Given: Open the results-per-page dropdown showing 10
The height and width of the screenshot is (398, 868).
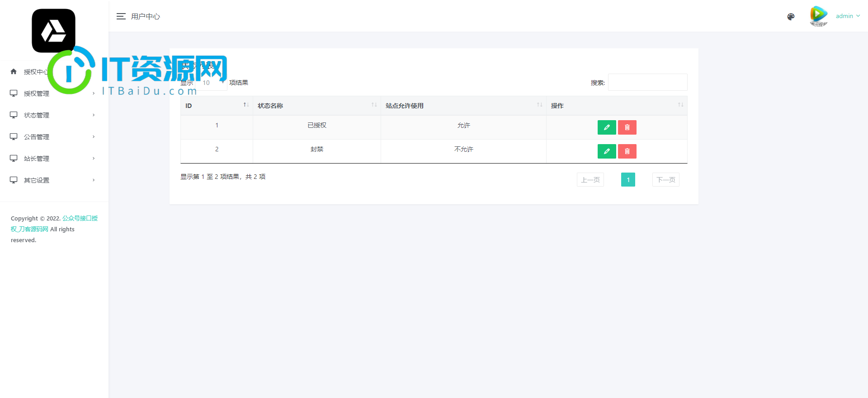Looking at the screenshot, I should point(212,83).
